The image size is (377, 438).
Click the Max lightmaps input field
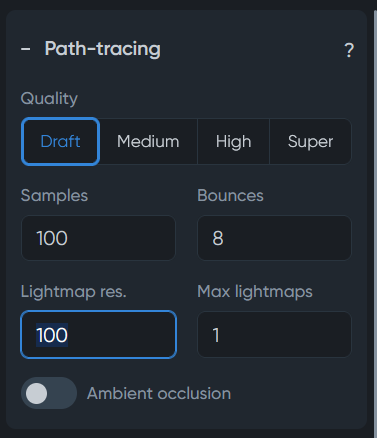(x=274, y=334)
